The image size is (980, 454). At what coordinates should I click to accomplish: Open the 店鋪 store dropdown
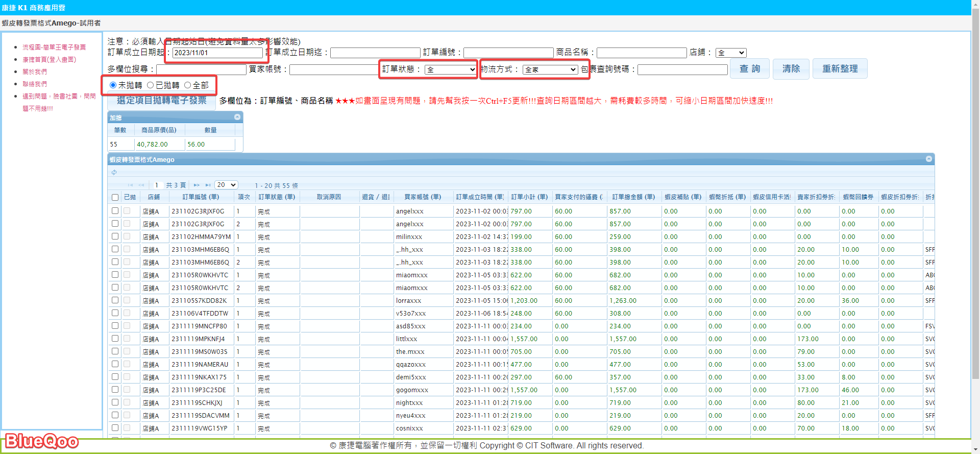click(731, 53)
